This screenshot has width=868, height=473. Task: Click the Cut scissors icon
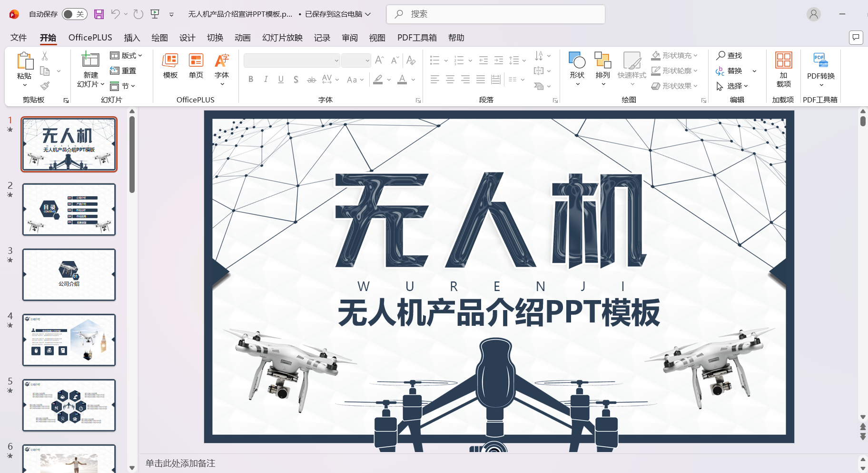[45, 56]
